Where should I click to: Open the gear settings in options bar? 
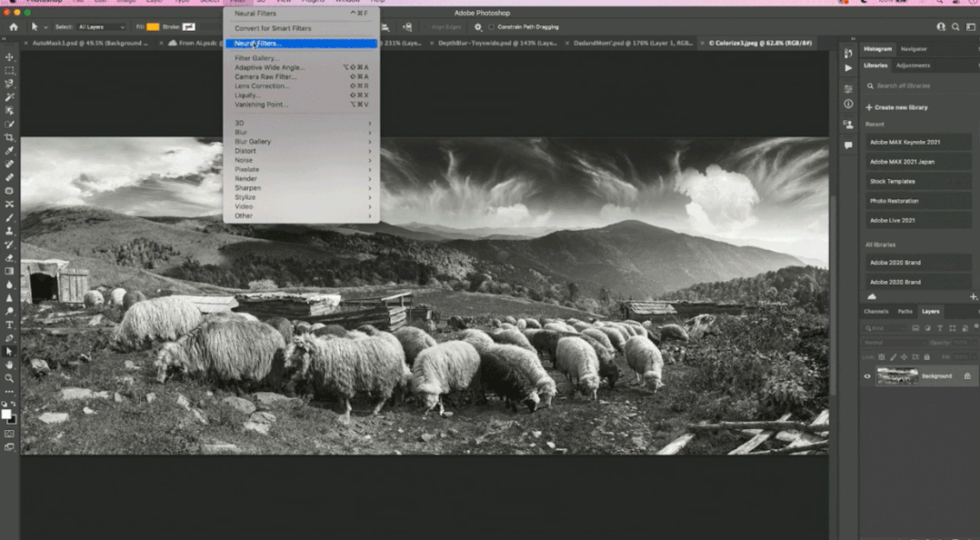coord(478,27)
